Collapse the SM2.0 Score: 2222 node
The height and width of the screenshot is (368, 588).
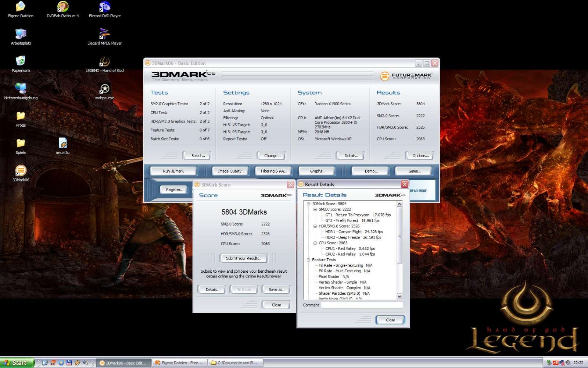click(x=315, y=209)
